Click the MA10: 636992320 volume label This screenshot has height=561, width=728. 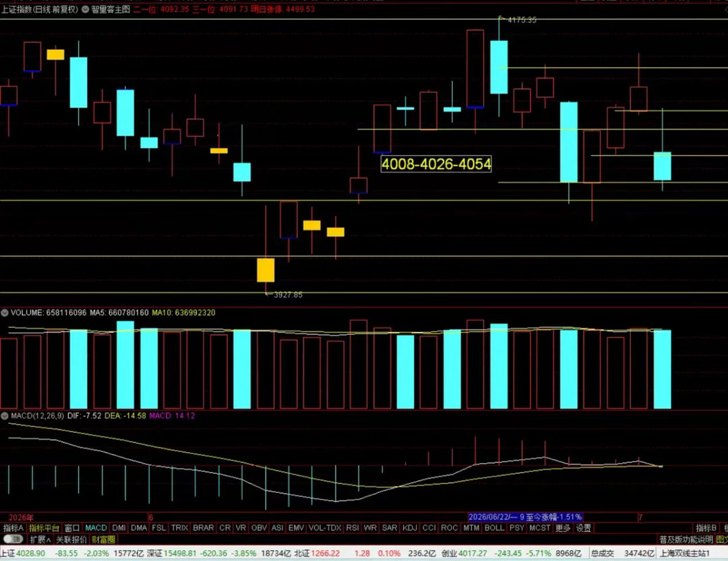[184, 313]
